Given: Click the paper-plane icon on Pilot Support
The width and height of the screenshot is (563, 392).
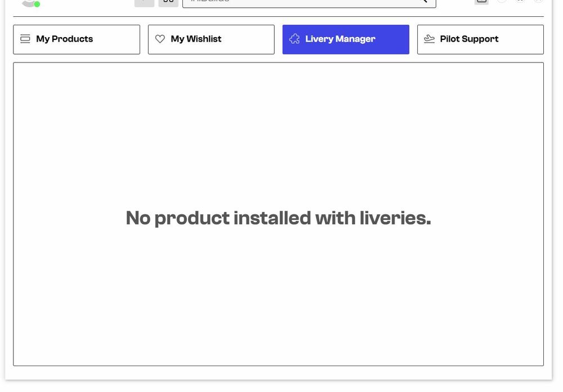Looking at the screenshot, I should (x=429, y=39).
